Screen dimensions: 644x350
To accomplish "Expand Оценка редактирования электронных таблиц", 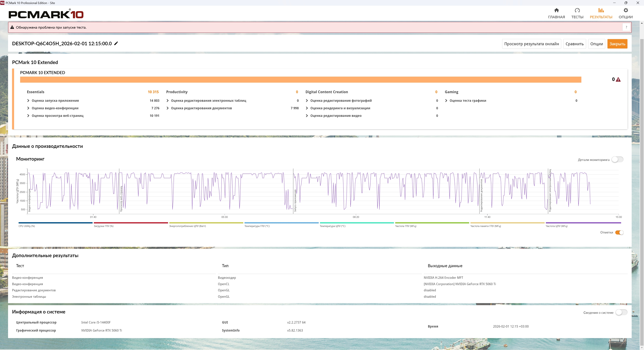I will tap(168, 101).
